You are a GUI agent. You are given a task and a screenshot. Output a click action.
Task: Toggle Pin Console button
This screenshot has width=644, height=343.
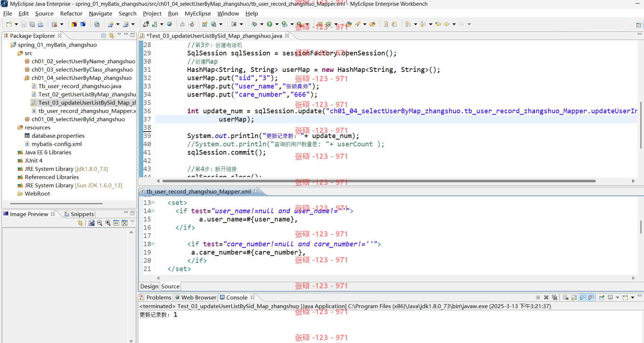[x=602, y=298]
